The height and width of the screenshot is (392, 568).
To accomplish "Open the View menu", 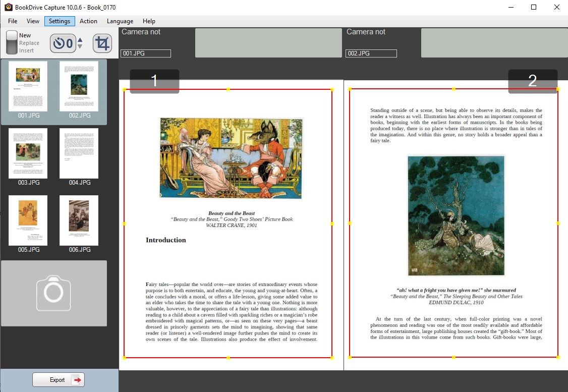I will coord(33,21).
